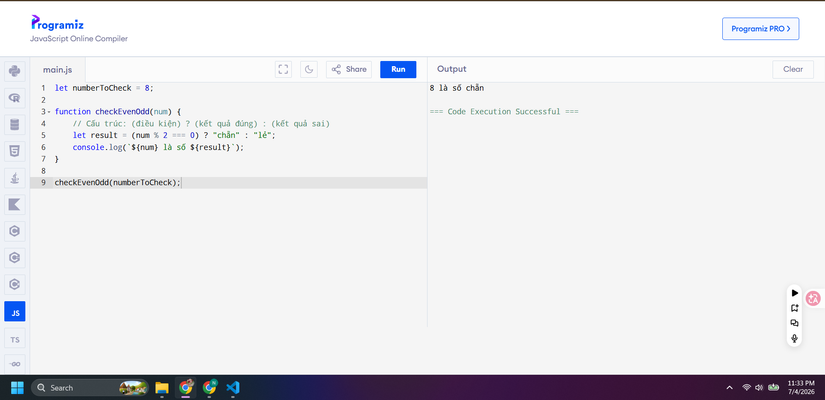This screenshot has height=400, width=825.
Task: Open the Go compiler icon
Action: pos(15,364)
